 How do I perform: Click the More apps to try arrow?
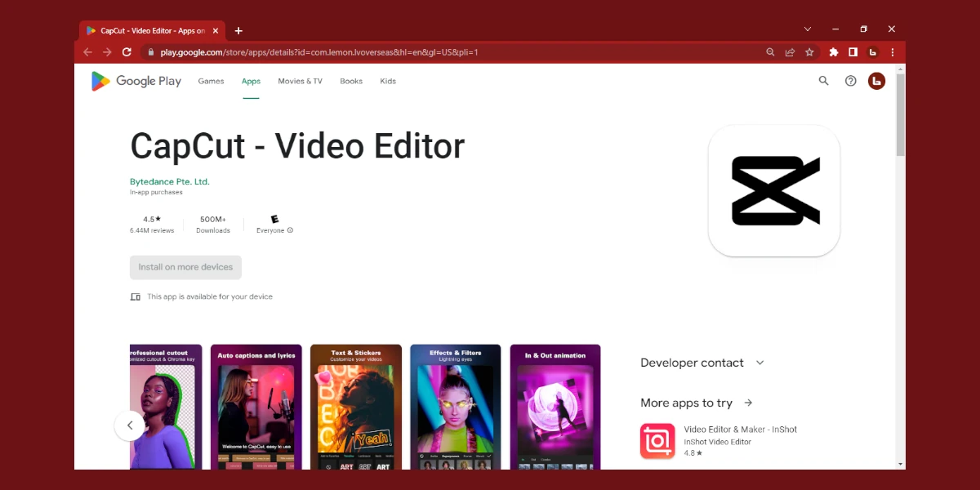(748, 403)
